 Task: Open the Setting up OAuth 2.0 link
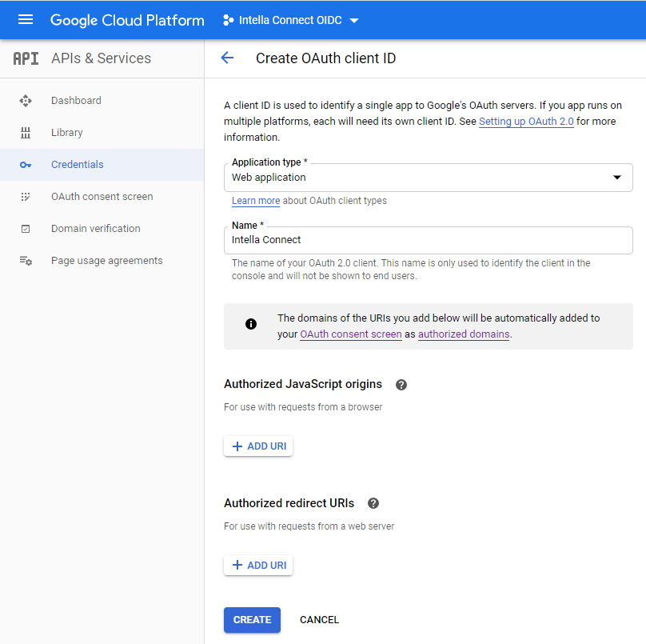[526, 122]
